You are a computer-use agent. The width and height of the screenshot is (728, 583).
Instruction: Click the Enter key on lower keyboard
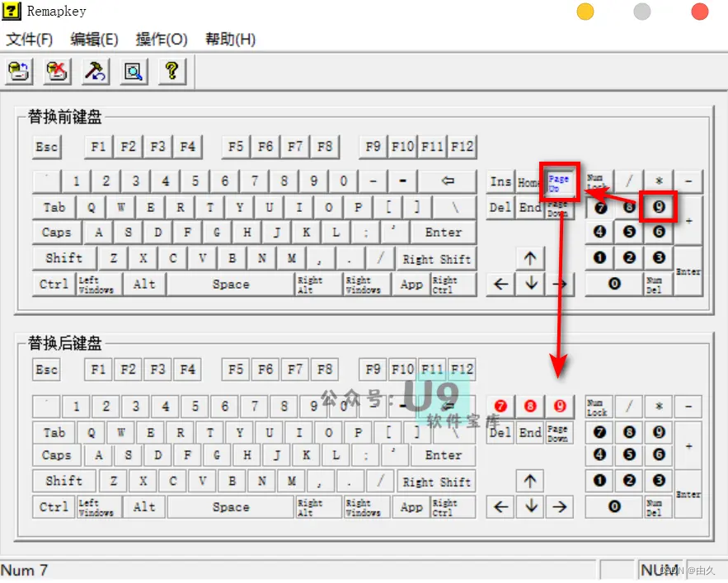coord(444,455)
